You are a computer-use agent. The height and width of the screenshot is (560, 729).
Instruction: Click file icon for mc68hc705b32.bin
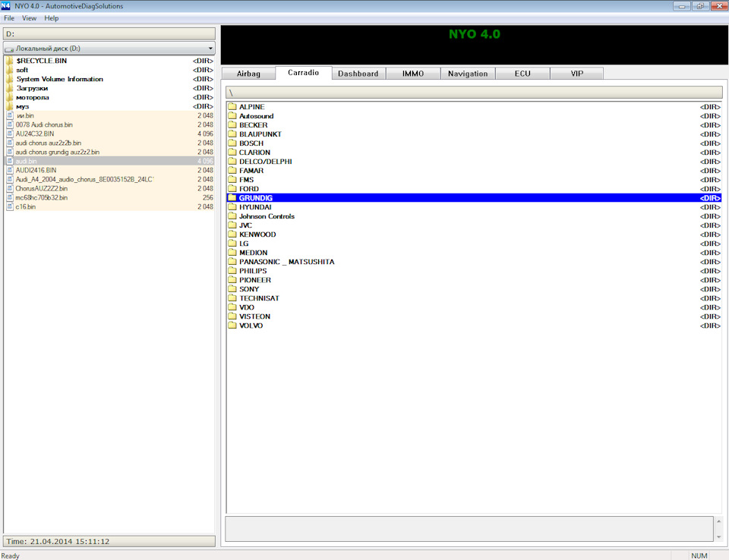pyautogui.click(x=10, y=197)
